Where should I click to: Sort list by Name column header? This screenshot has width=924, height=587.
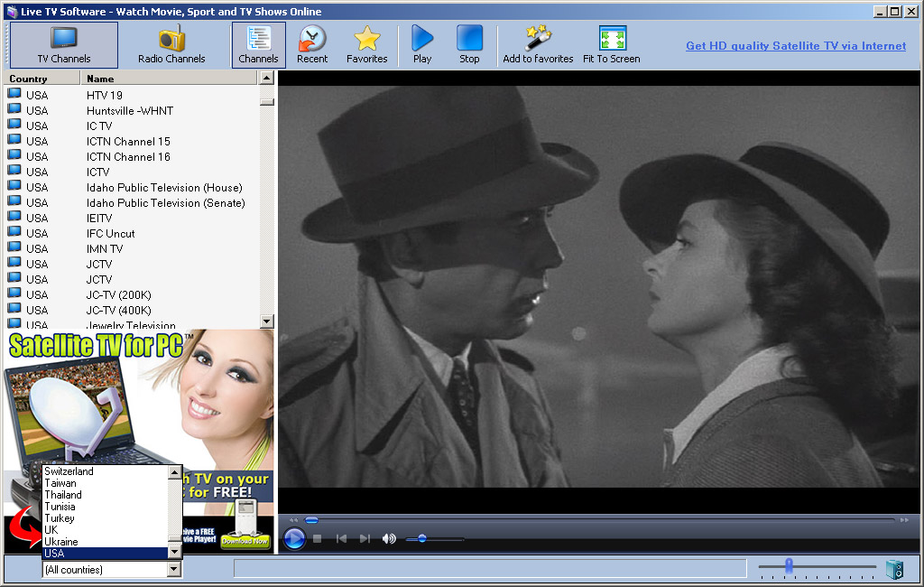(169, 78)
